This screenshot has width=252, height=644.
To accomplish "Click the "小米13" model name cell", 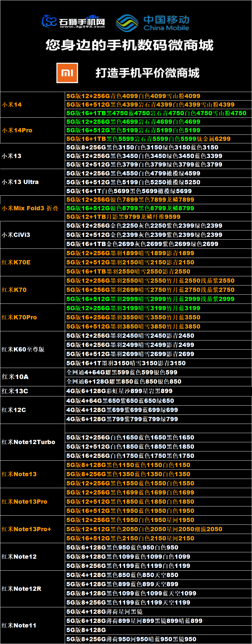I will coord(32,156).
